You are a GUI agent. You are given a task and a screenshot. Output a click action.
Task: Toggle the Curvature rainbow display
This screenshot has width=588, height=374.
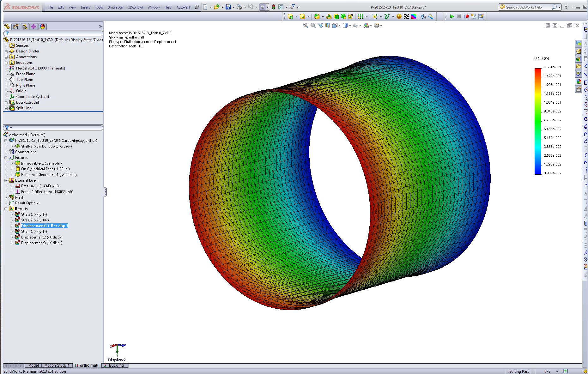tap(413, 16)
